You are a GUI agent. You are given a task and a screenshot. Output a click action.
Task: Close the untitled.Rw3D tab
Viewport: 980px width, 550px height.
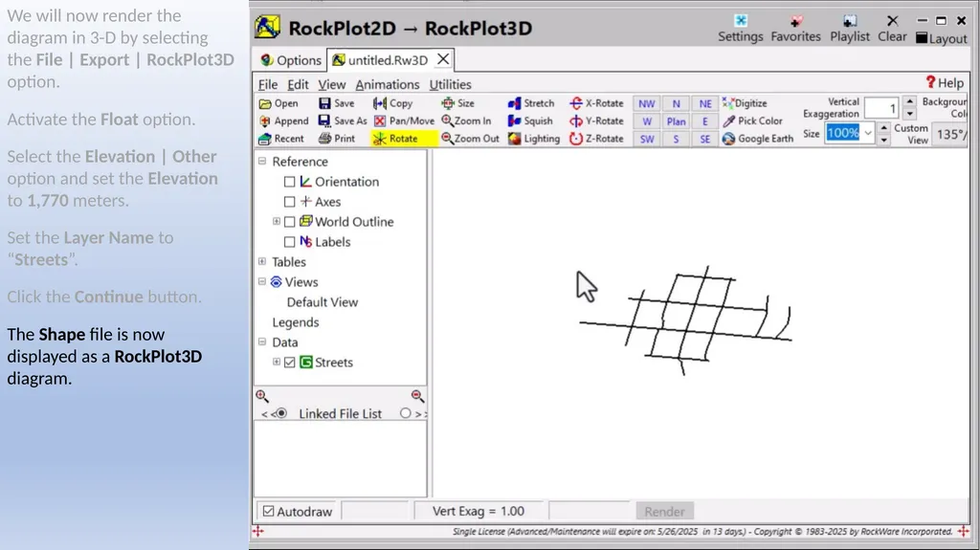[x=443, y=59]
